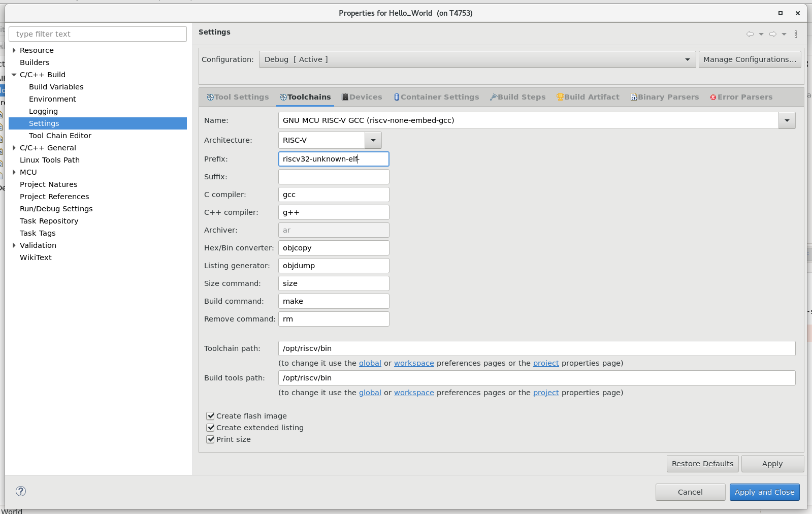Uncheck Print size option
The image size is (812, 514).
[x=210, y=439]
